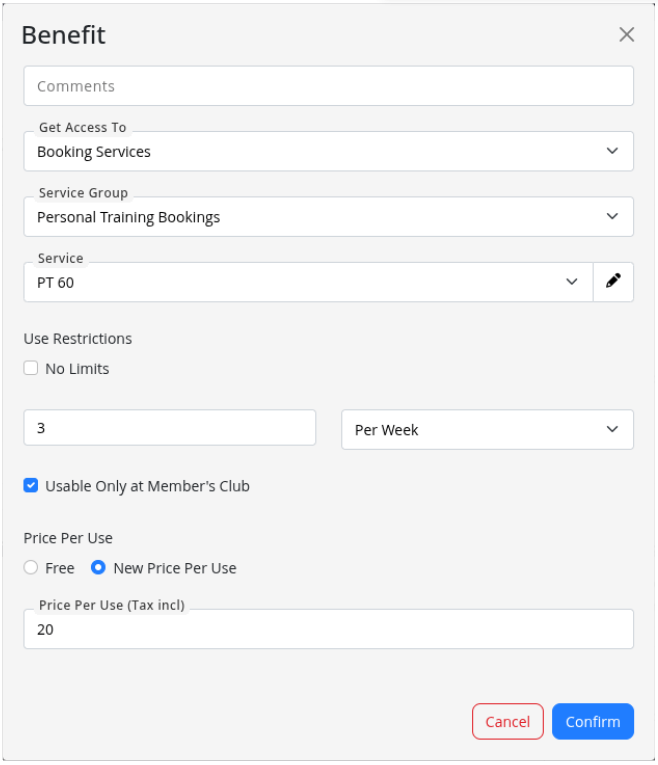Click the chevron arrow next to PT 60

(x=572, y=282)
